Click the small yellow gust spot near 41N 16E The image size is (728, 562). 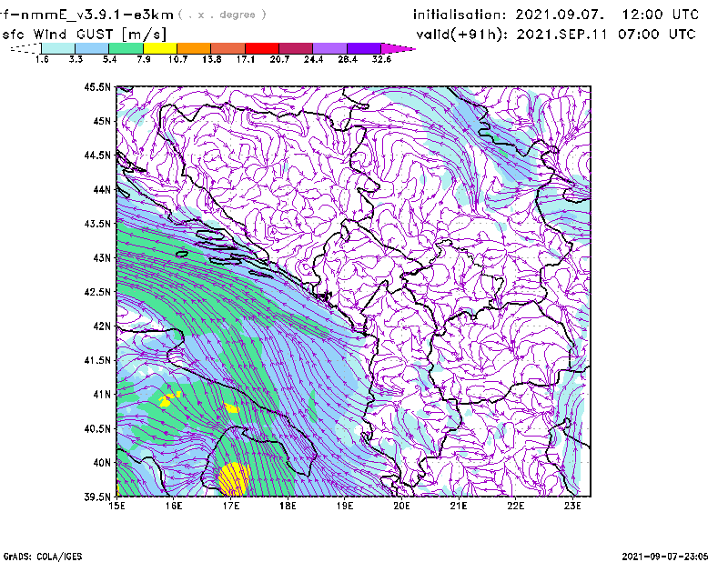pyautogui.click(x=167, y=400)
